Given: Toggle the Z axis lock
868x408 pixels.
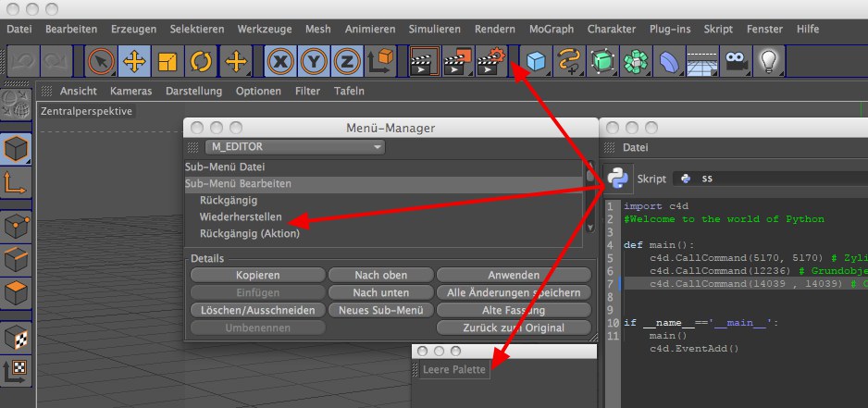Looking at the screenshot, I should tap(347, 63).
